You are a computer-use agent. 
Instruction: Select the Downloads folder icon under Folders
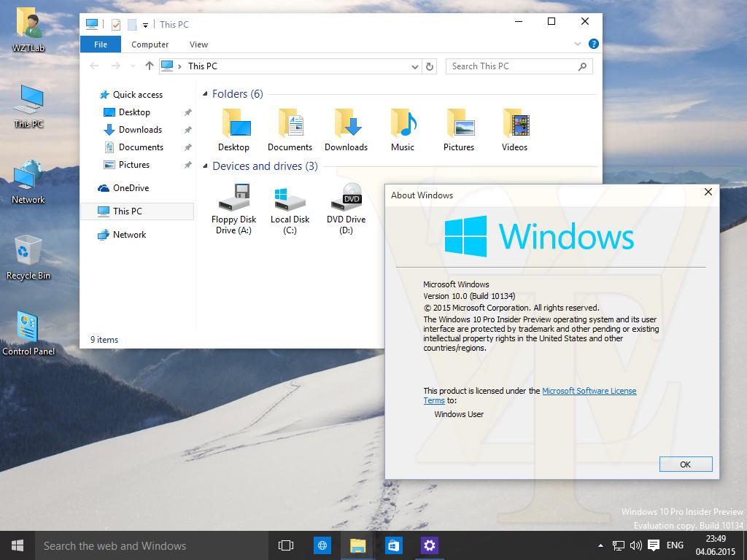click(346, 130)
